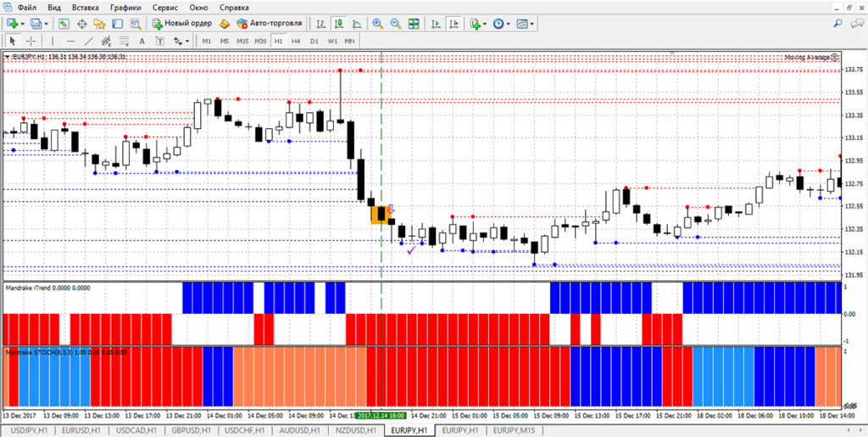Select the Trendline drawing tool
The width and height of the screenshot is (868, 437).
pos(89,41)
